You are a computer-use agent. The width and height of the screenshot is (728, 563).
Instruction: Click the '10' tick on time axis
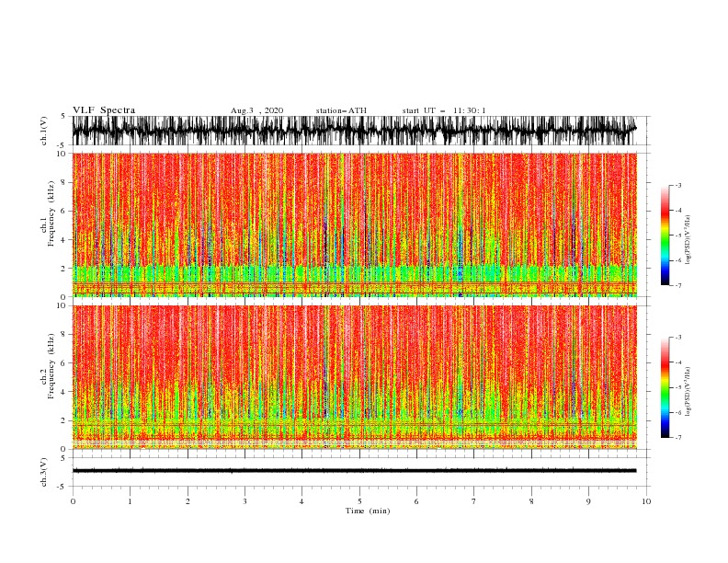click(x=646, y=501)
